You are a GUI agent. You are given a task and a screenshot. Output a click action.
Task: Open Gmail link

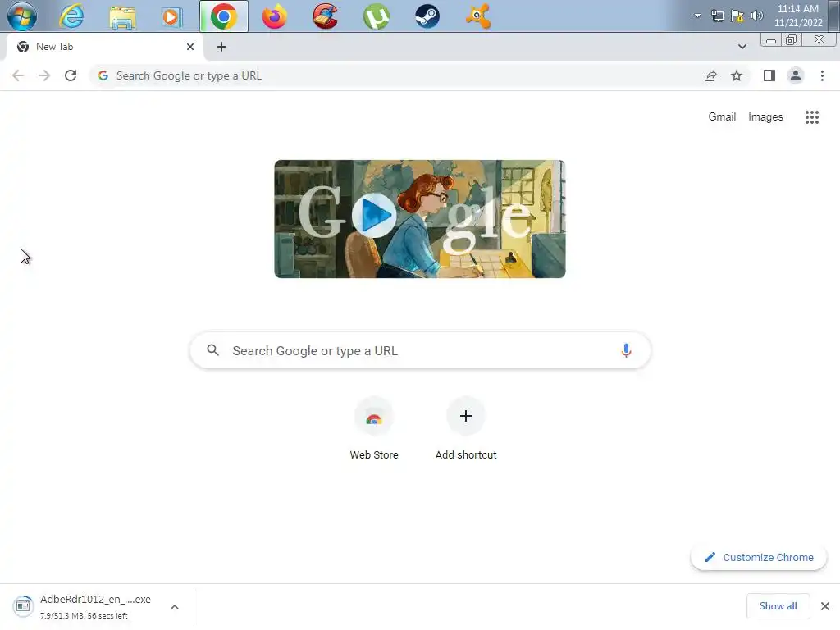tap(722, 116)
